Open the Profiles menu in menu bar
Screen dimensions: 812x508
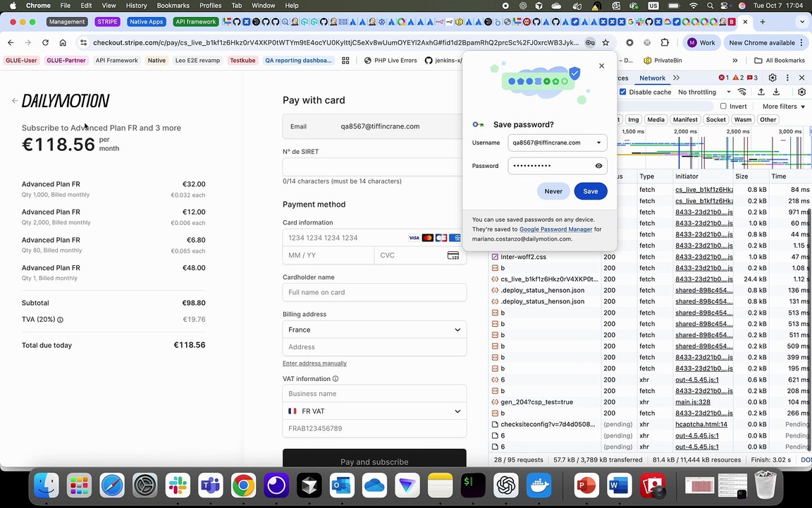[x=210, y=6]
